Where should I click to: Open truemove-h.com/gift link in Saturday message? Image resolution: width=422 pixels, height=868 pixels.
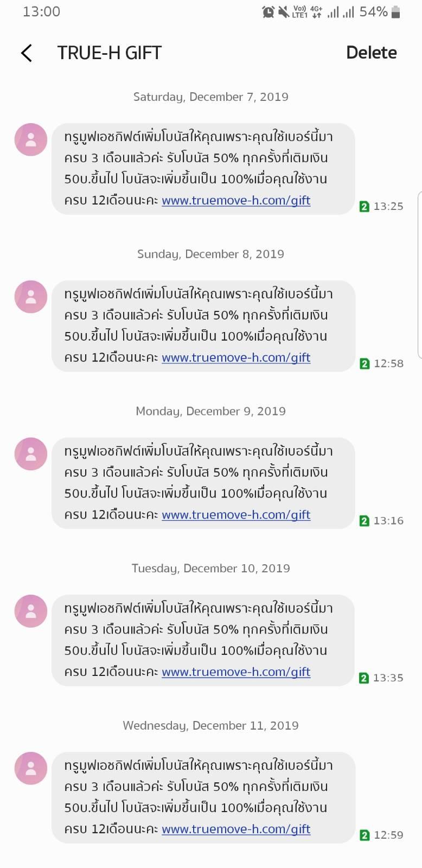pos(236,200)
